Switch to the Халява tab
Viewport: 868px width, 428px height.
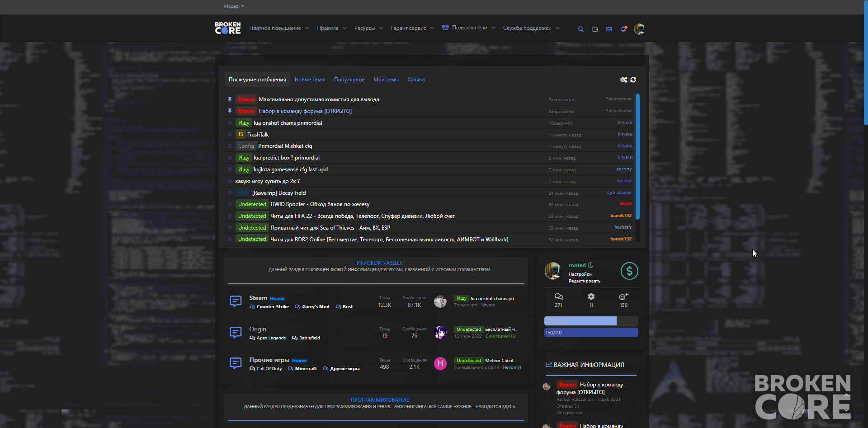416,80
